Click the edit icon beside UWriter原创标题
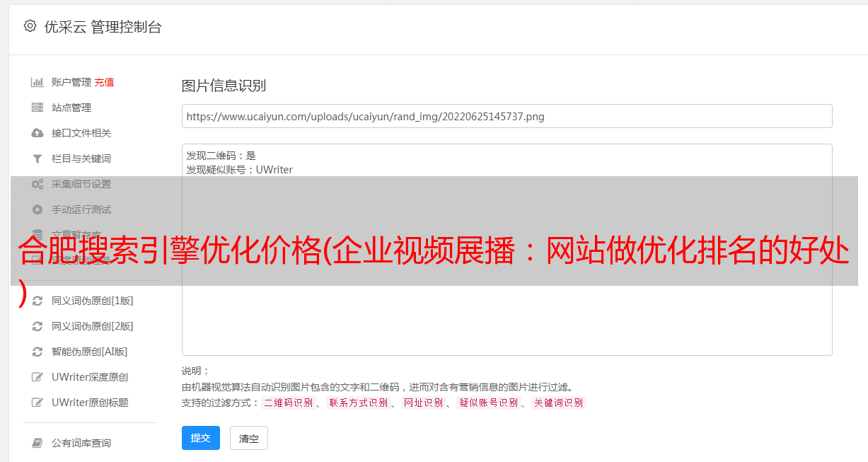The height and width of the screenshot is (462, 868). 37,403
